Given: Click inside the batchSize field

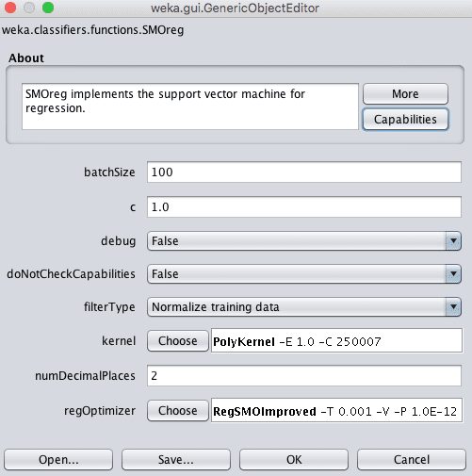Looking at the screenshot, I should click(x=304, y=172).
